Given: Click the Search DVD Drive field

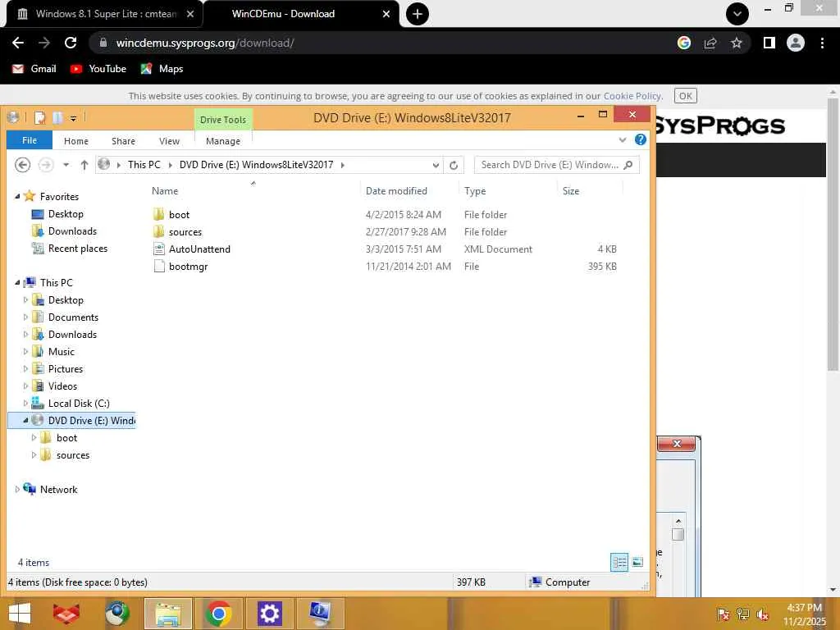Looking at the screenshot, I should (x=557, y=165).
